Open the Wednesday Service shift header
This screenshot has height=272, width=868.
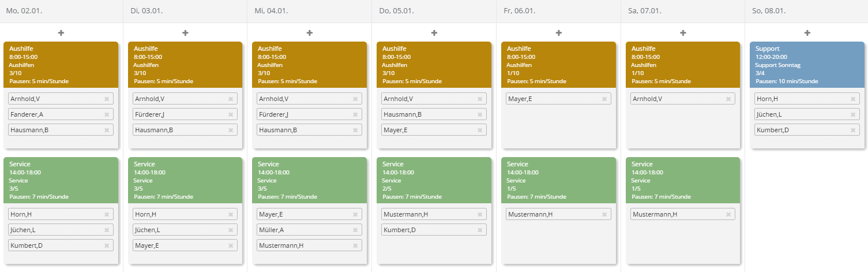pos(310,180)
